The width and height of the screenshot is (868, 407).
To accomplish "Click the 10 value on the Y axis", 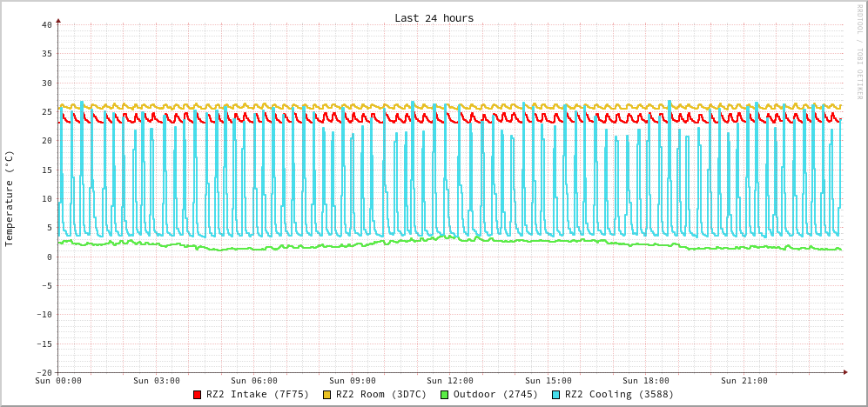I will 46,199.
